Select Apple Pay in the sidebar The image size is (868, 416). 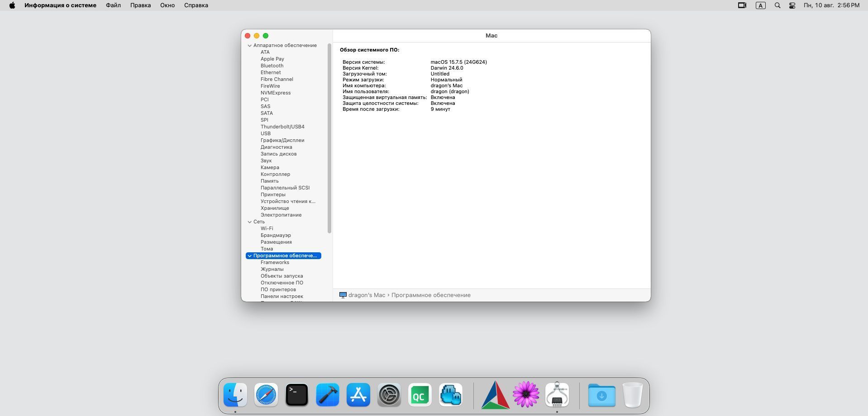(x=272, y=59)
